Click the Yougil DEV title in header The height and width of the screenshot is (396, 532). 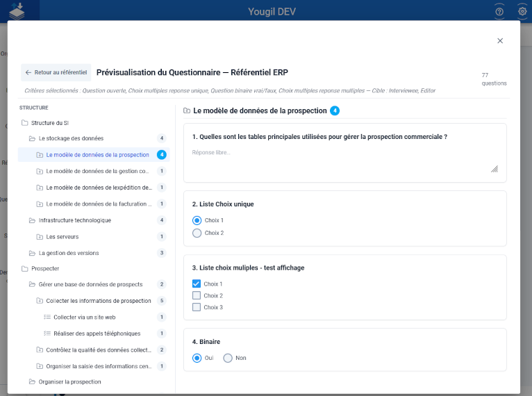272,12
